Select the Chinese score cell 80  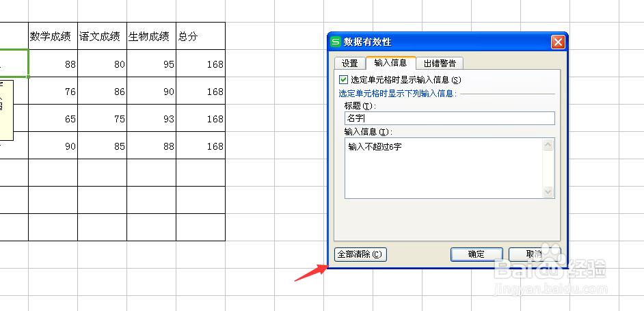tap(103, 64)
